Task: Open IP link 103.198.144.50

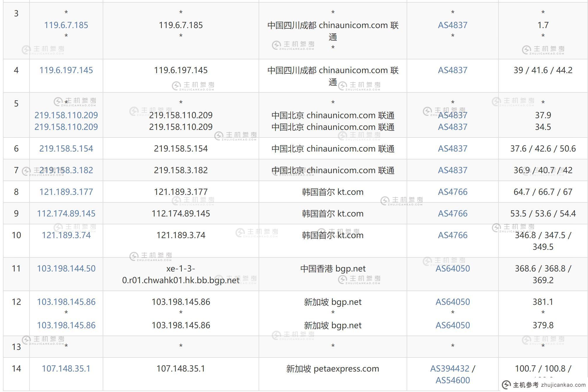Action: coord(66,269)
